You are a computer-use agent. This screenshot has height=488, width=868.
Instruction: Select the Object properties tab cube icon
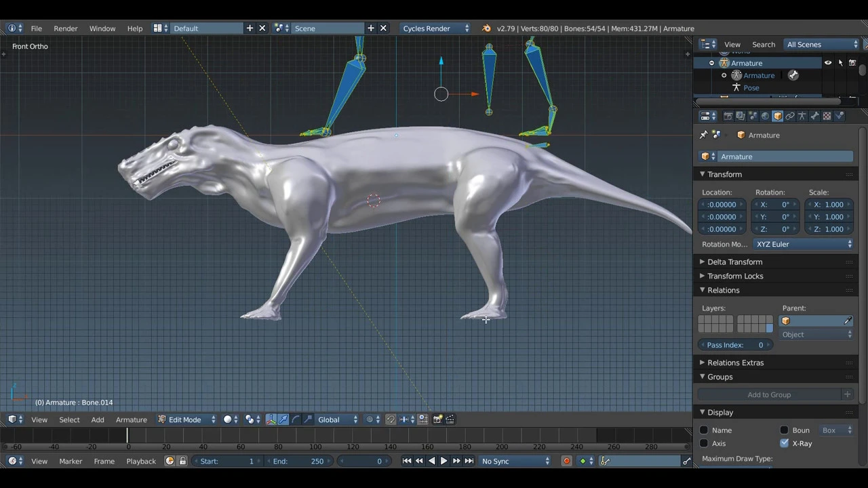coord(777,116)
